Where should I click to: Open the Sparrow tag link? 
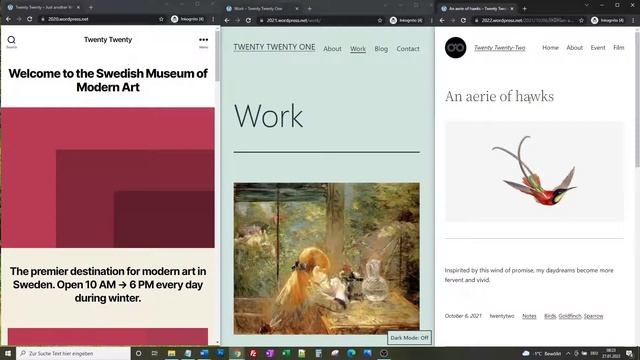pos(593,316)
